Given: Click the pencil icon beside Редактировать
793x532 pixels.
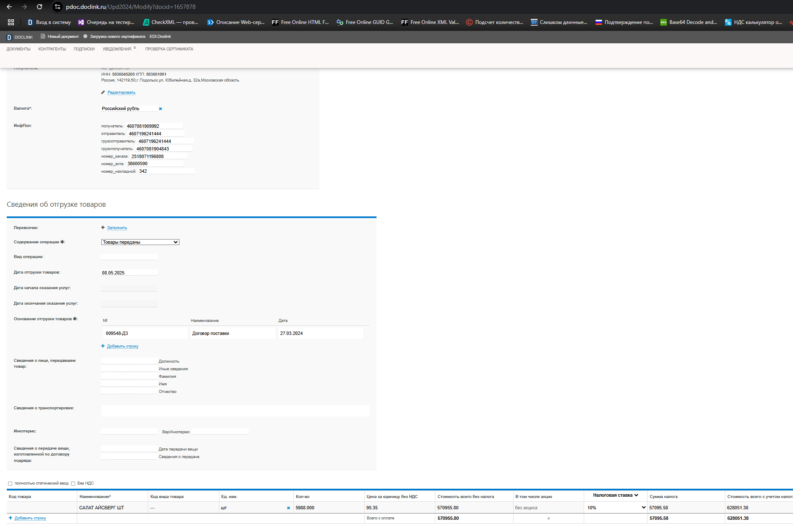Looking at the screenshot, I should tap(103, 92).
